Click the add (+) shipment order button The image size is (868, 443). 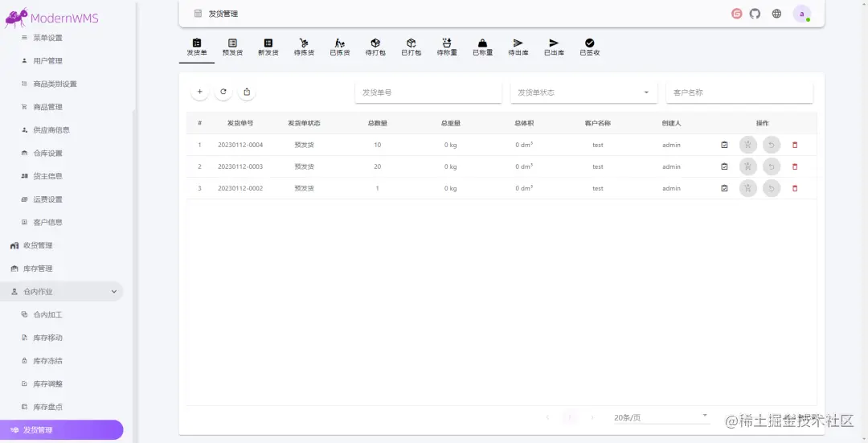point(200,92)
